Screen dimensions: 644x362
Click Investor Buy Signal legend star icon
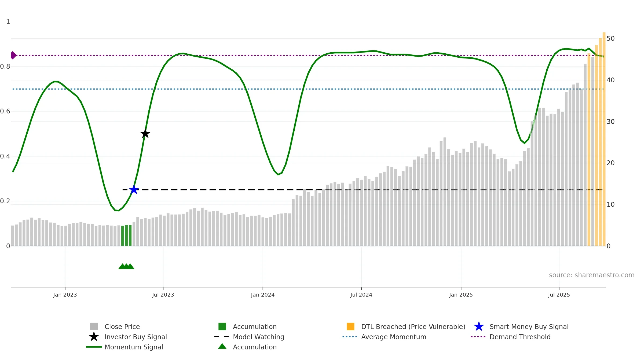94,337
